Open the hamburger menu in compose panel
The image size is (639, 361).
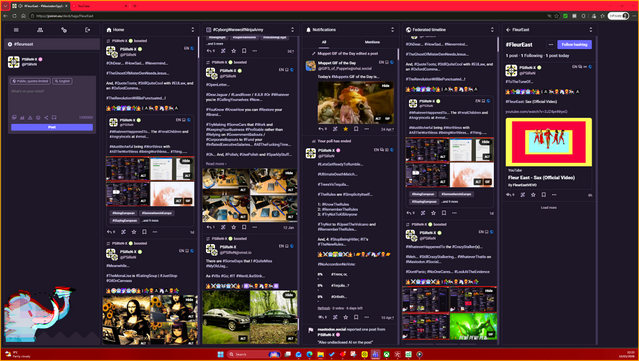point(16,30)
